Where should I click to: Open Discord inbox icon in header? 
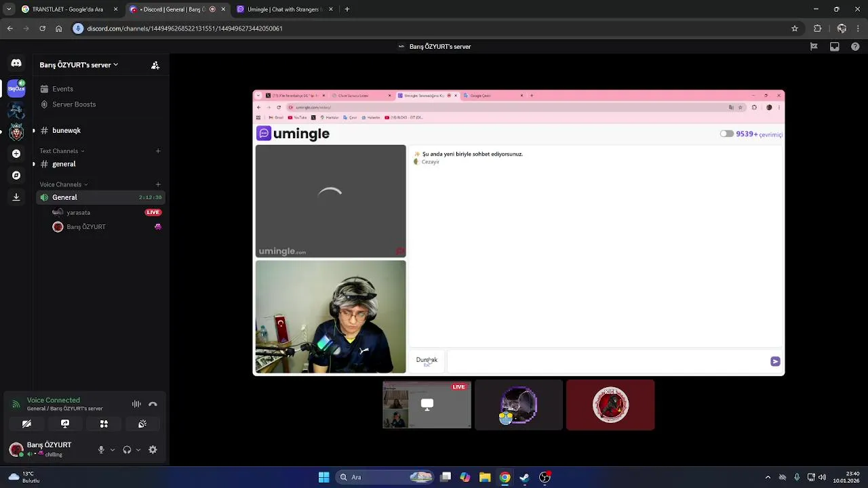click(x=835, y=47)
